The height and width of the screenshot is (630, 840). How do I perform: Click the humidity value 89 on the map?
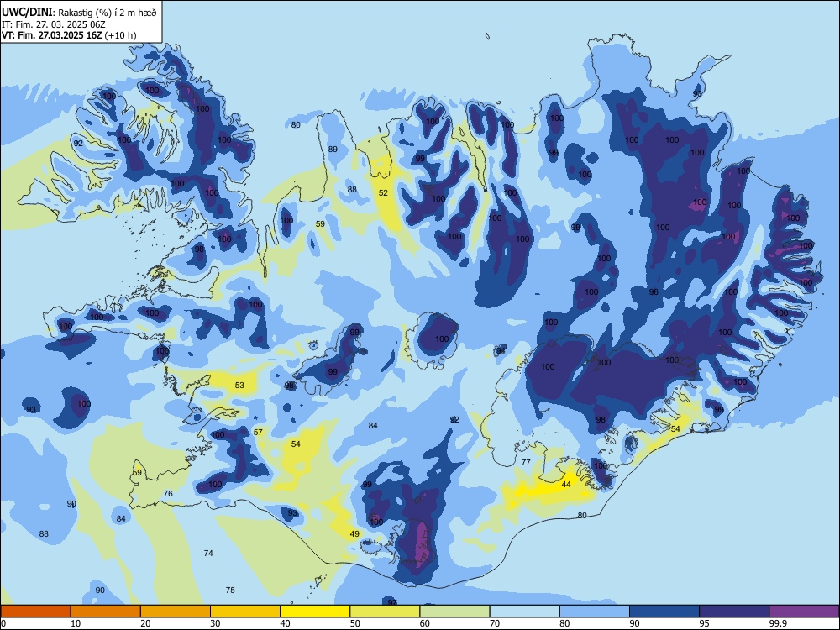pos(333,150)
